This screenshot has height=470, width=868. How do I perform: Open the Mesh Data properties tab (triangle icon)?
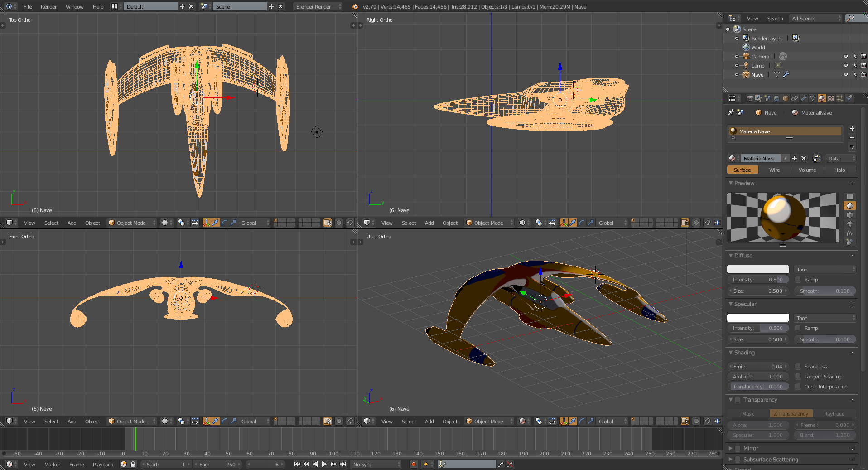pyautogui.click(x=813, y=98)
